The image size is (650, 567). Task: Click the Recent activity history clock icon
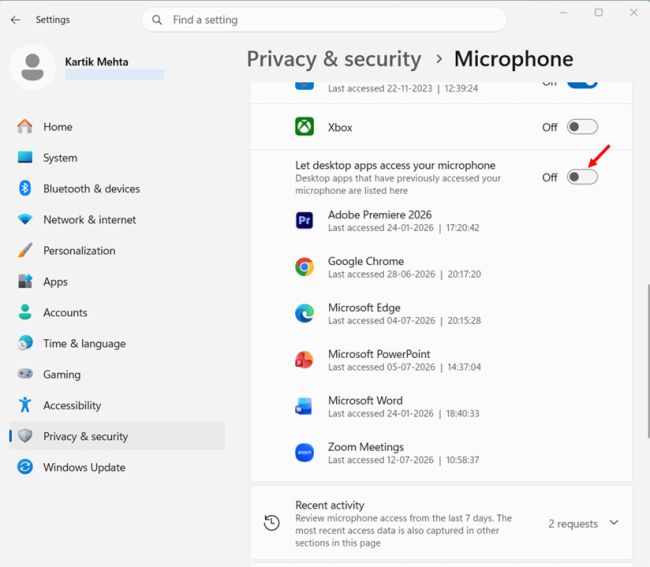point(272,523)
